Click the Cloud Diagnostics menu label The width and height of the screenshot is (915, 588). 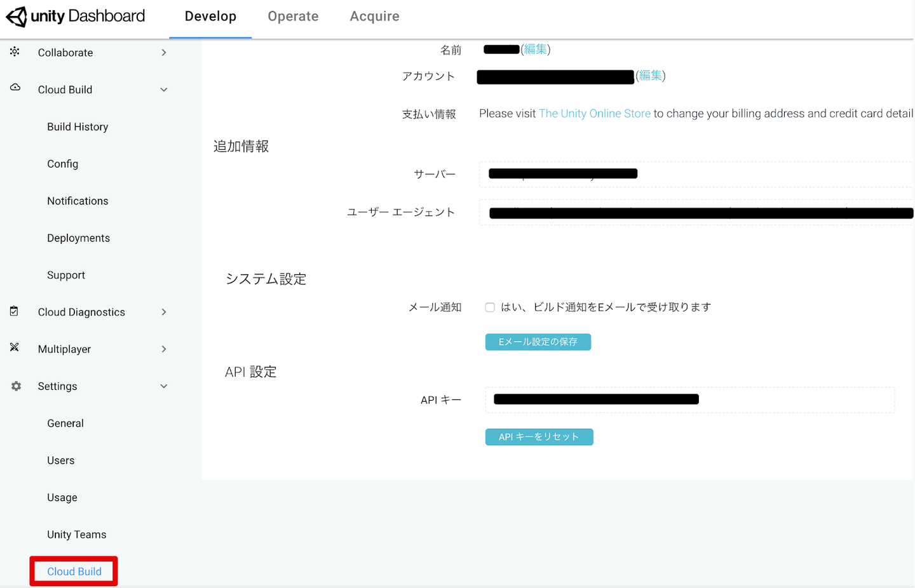[81, 312]
